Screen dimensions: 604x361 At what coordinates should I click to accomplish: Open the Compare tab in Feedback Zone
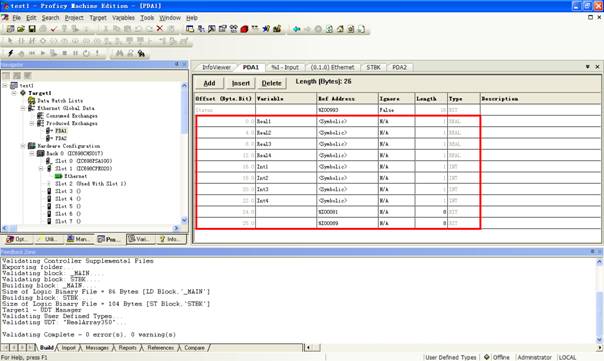(194, 348)
